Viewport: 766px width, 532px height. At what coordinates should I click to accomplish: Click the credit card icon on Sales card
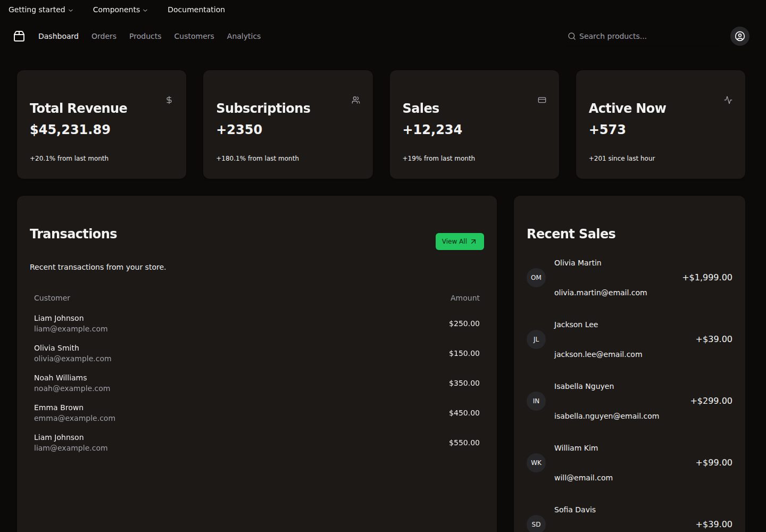(x=542, y=100)
